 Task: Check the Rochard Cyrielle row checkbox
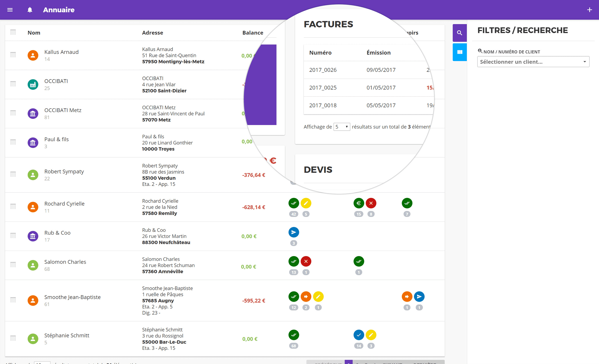[x=13, y=206]
